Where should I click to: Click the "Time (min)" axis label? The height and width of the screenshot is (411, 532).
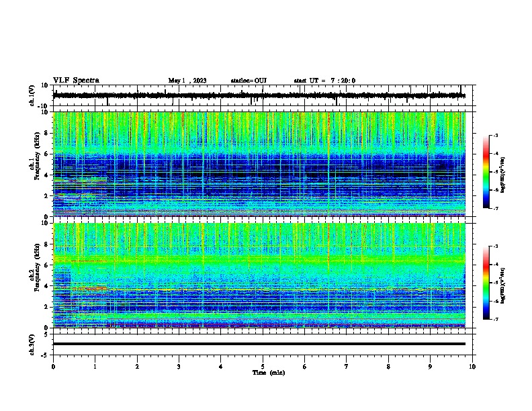click(x=269, y=373)
